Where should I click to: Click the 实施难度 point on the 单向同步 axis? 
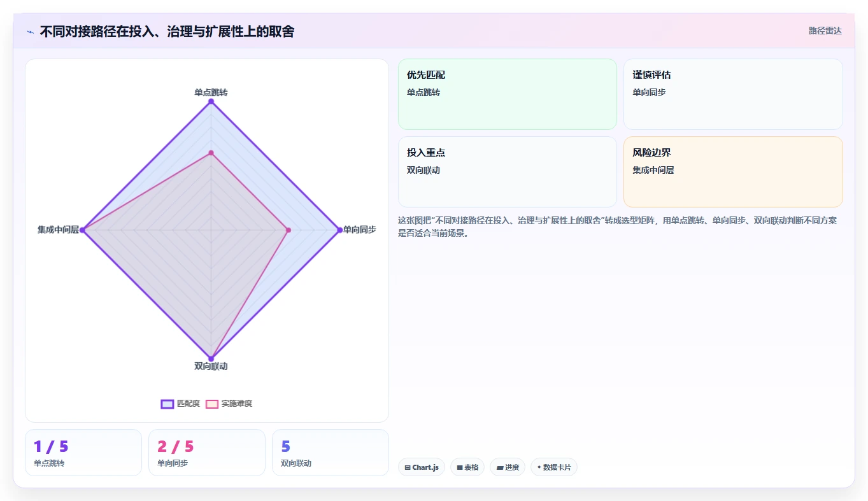(x=288, y=230)
